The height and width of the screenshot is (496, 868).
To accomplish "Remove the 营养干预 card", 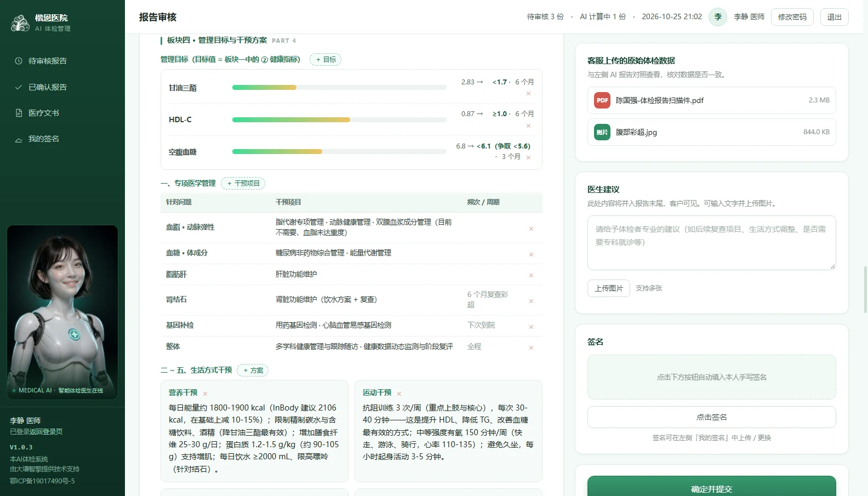I will coord(205,394).
